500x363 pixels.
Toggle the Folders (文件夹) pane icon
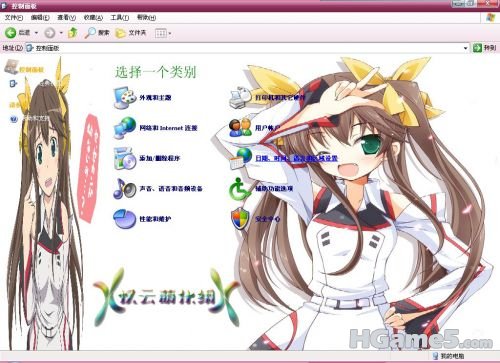[x=120, y=33]
